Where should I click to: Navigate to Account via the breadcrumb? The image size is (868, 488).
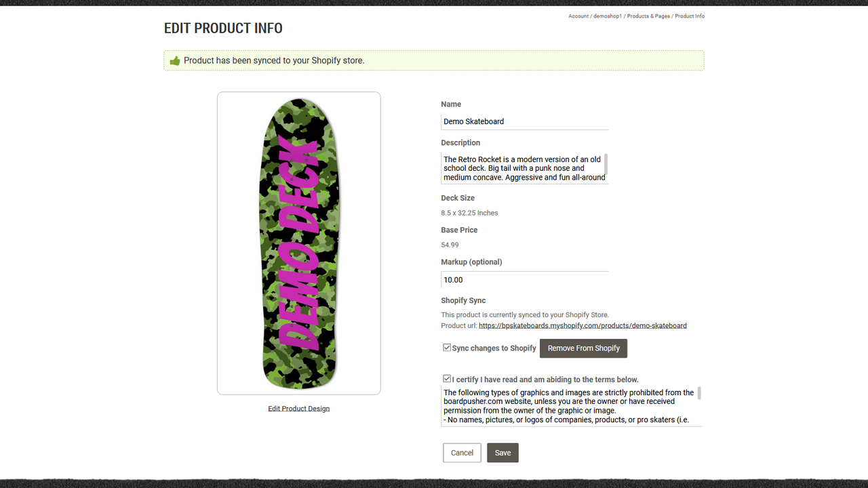[578, 16]
